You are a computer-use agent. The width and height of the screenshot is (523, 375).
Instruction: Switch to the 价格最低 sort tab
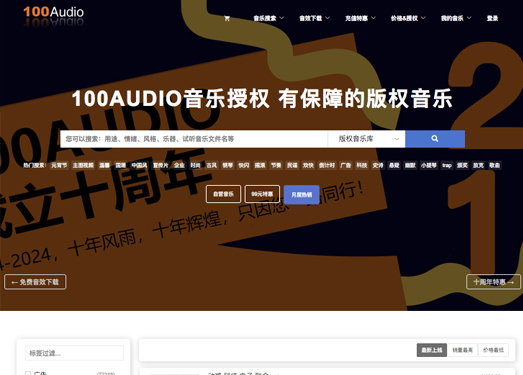pyautogui.click(x=493, y=350)
